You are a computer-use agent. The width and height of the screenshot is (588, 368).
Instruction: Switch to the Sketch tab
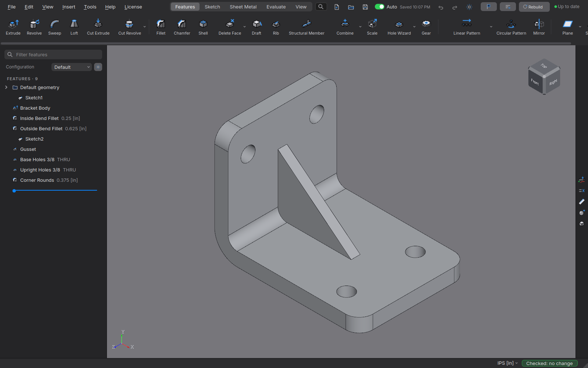point(212,7)
